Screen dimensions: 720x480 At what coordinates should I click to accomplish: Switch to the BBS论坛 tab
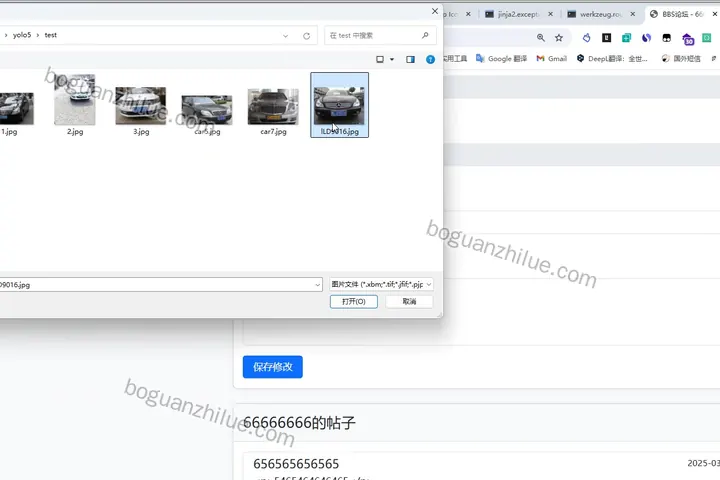682,14
